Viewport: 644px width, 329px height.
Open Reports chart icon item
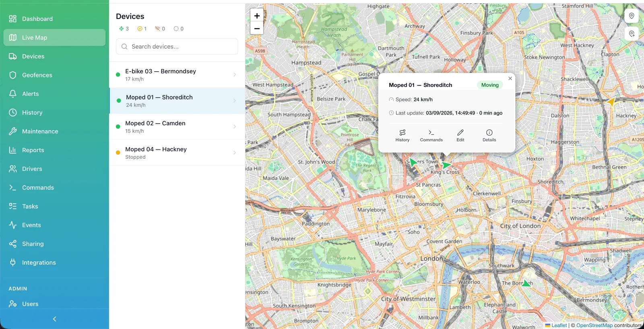pyautogui.click(x=54, y=150)
